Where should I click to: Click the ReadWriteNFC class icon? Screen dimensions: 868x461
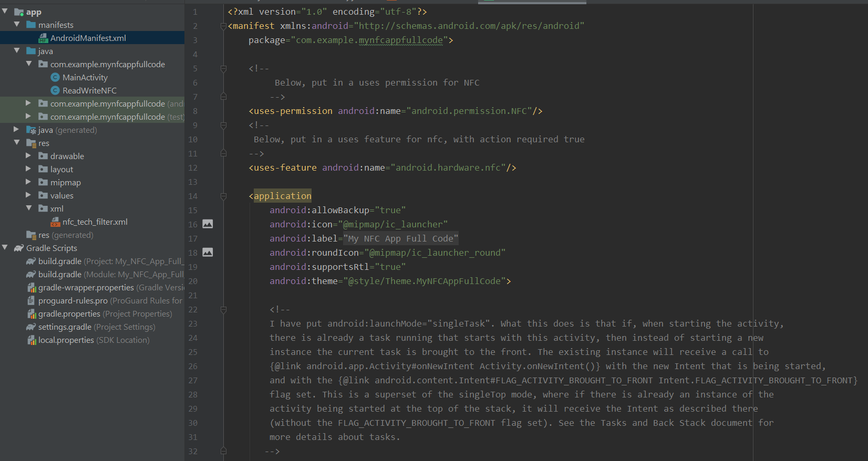pyautogui.click(x=55, y=91)
